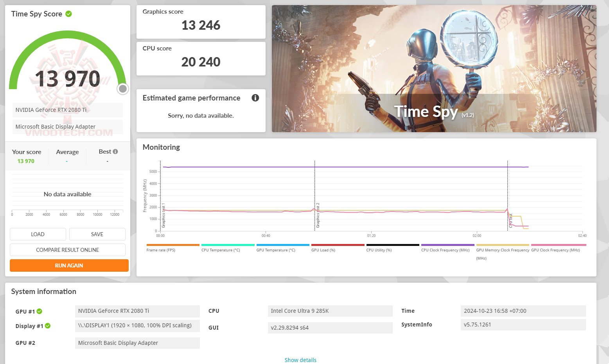Click the main score 13 970
The height and width of the screenshot is (364, 609).
[x=68, y=79]
